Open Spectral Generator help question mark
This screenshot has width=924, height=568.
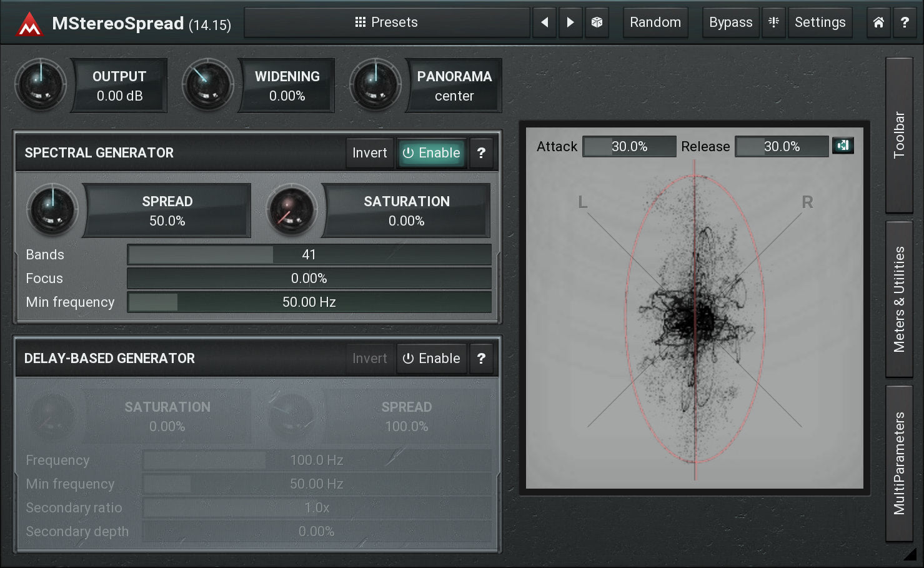click(481, 153)
